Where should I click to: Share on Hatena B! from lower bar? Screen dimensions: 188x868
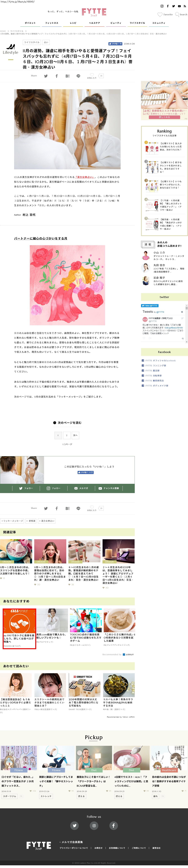(67, 508)
